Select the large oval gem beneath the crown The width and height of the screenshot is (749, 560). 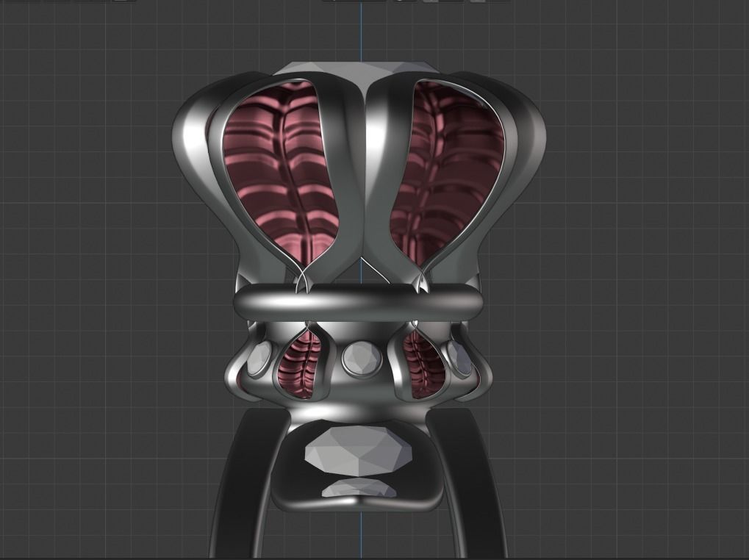359,452
